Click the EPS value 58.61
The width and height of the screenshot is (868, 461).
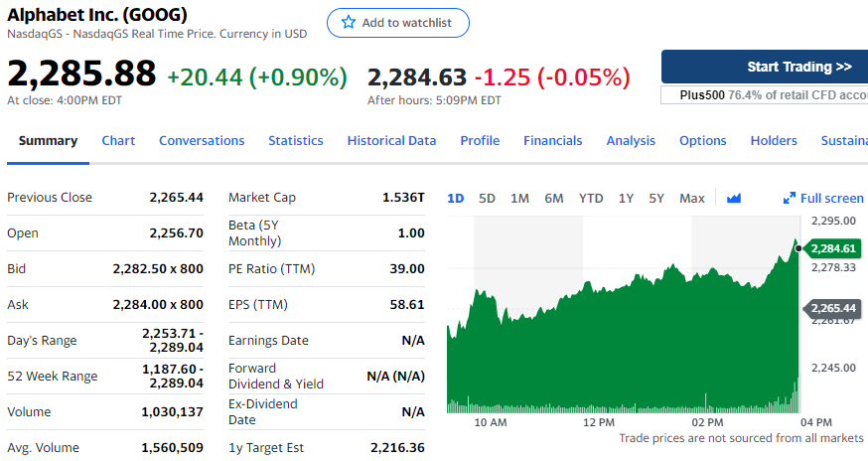pos(407,305)
